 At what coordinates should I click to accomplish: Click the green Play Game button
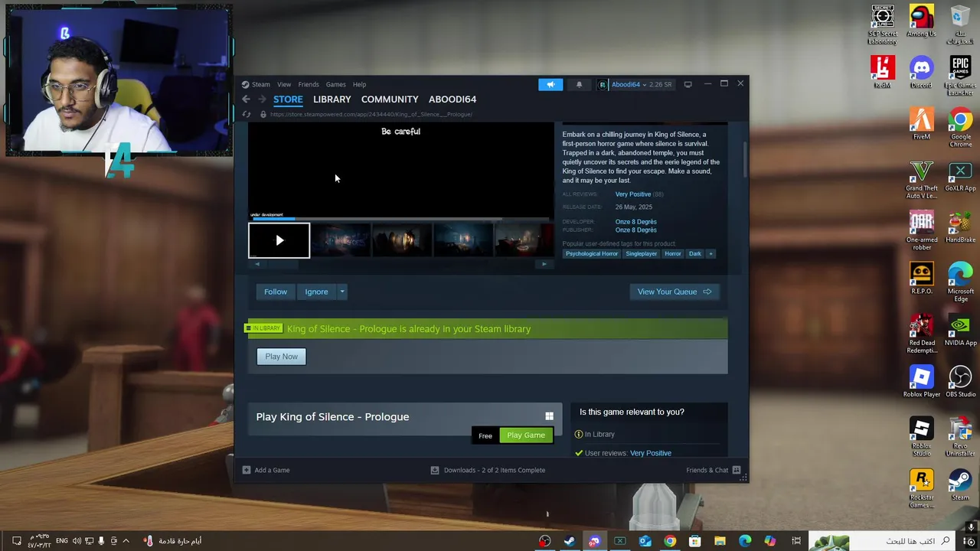pyautogui.click(x=526, y=435)
